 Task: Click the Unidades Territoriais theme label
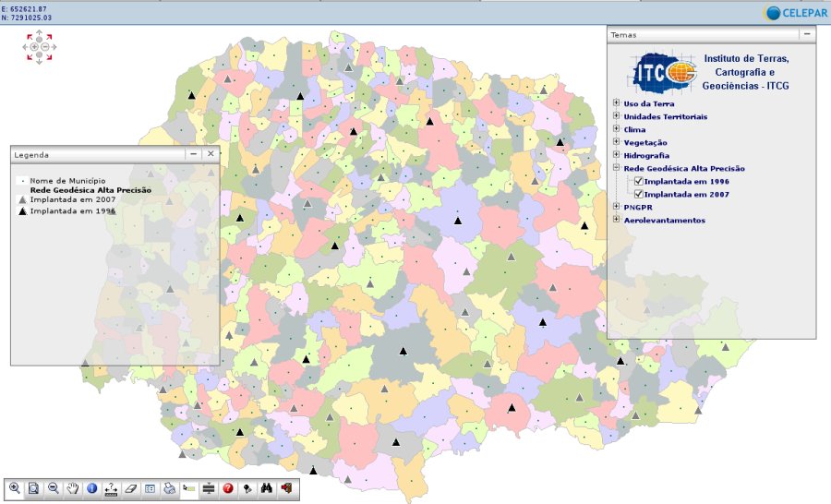[x=665, y=117]
